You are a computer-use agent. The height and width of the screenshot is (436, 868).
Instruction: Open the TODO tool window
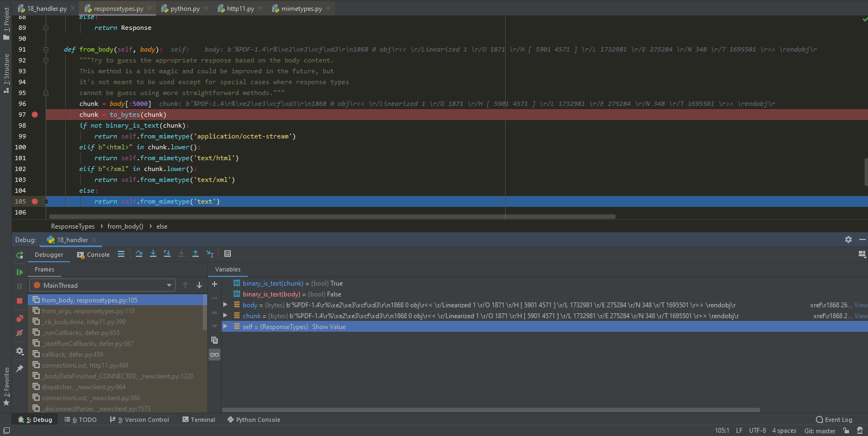click(x=80, y=420)
